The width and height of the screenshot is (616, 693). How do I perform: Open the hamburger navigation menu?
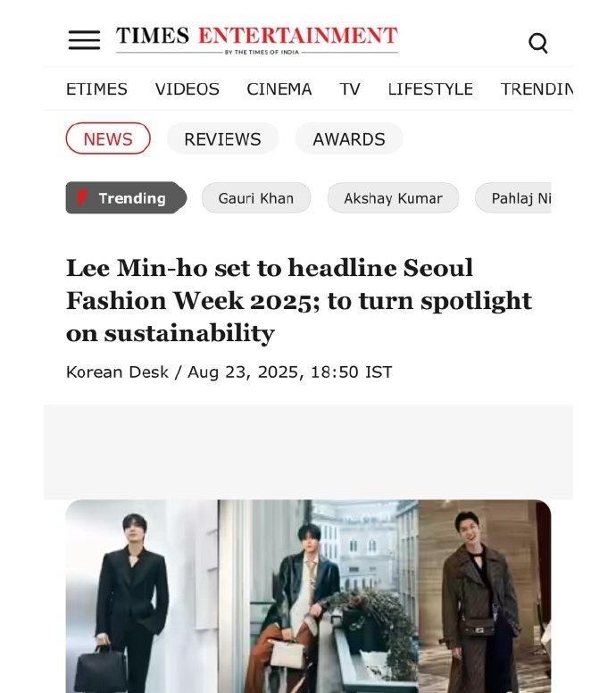click(x=84, y=40)
